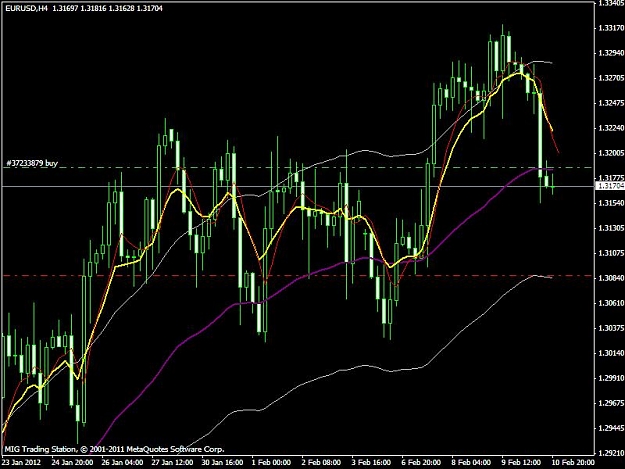The image size is (625, 469).
Task: Click the 1.31075 price scale label
Action: [x=611, y=253]
